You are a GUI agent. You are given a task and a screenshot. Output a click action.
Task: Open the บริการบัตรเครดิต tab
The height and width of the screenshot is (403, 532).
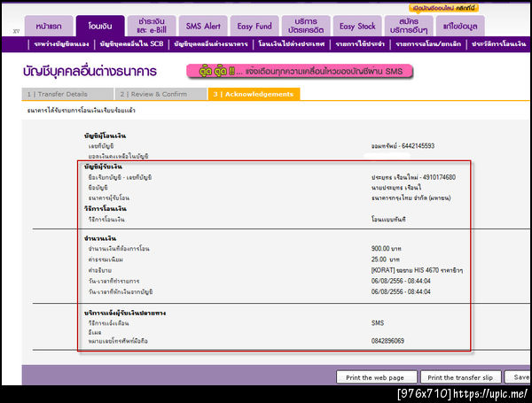(x=306, y=26)
